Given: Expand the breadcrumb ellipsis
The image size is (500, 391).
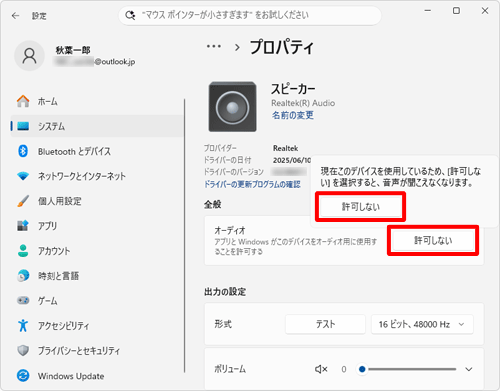Looking at the screenshot, I should (x=214, y=46).
